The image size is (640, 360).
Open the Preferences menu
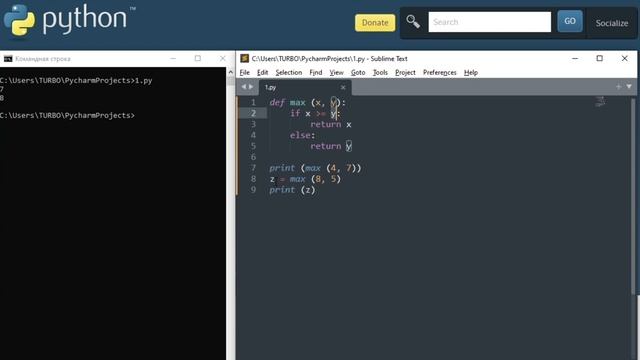click(440, 72)
